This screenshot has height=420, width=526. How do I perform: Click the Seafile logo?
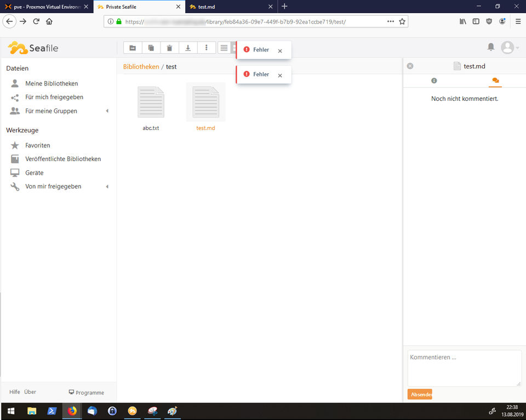click(x=33, y=48)
